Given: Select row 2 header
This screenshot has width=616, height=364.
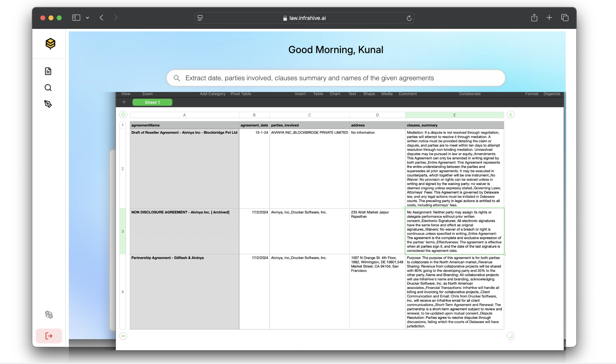Looking at the screenshot, I should point(123,169).
